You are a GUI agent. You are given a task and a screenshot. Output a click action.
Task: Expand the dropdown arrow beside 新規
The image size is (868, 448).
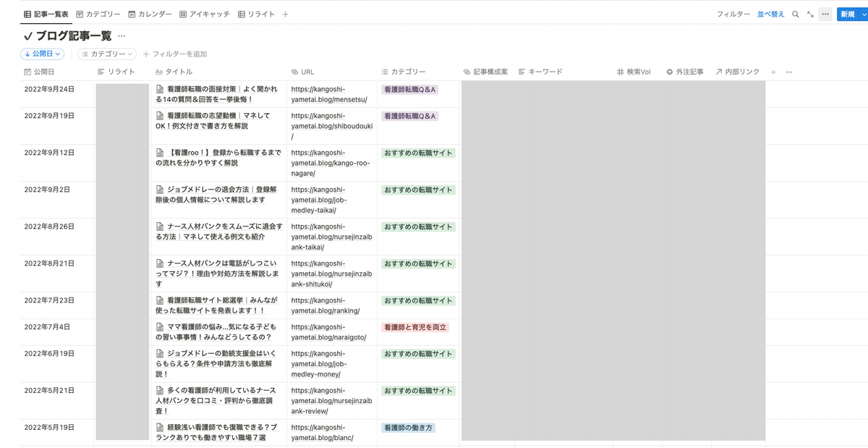click(862, 14)
